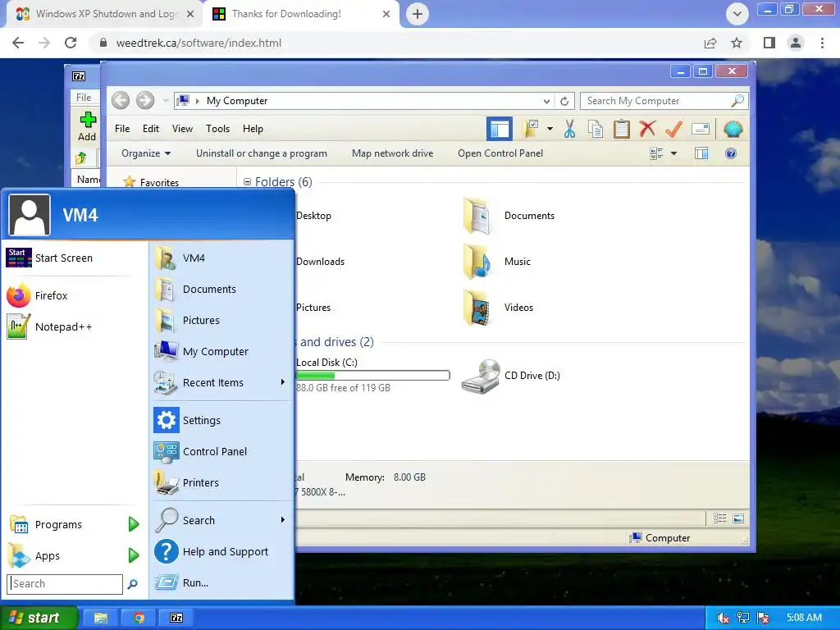Click the start menu Search input box
The image size is (840, 630).
pos(65,584)
